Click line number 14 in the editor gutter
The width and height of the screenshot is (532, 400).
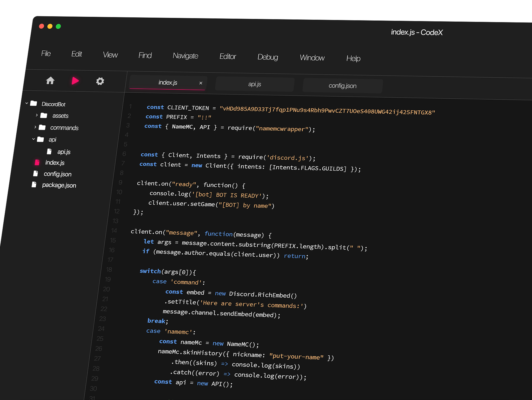pos(114,230)
